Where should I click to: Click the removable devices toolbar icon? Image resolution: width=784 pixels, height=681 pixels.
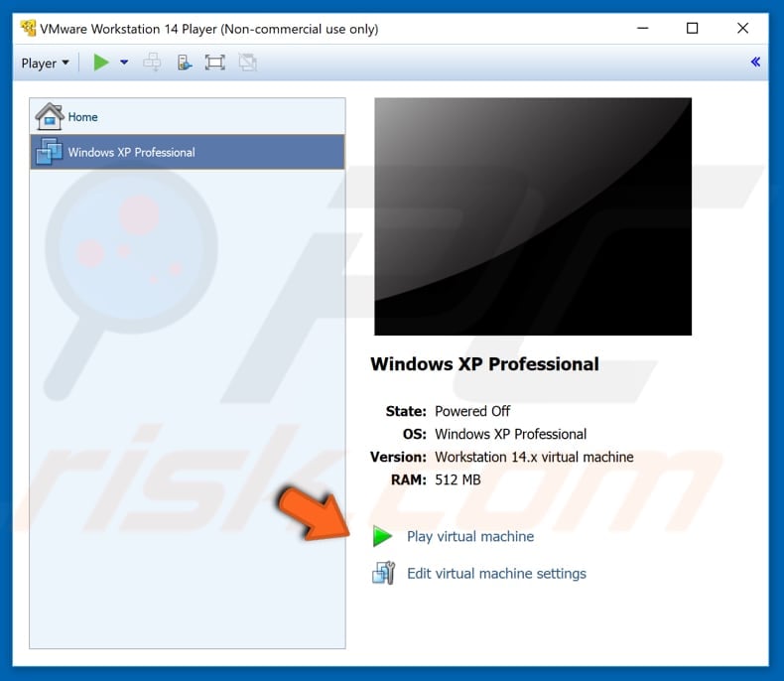[x=185, y=63]
